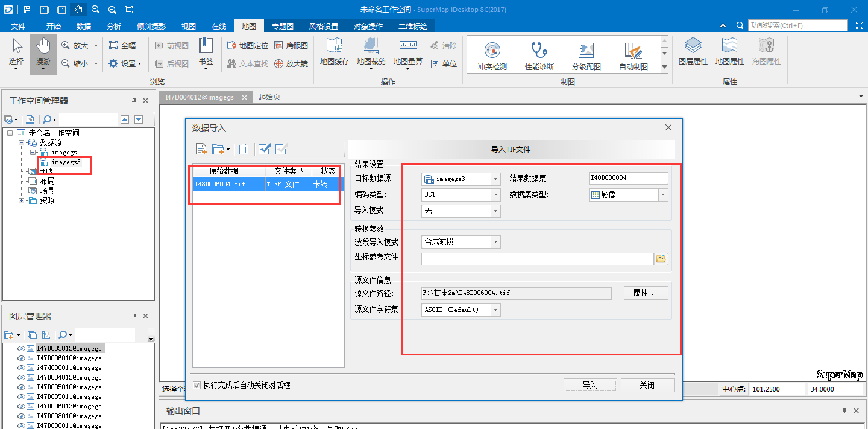Open the 地图量算 measure tool
The width and height of the screenshot is (868, 429).
click(x=408, y=53)
